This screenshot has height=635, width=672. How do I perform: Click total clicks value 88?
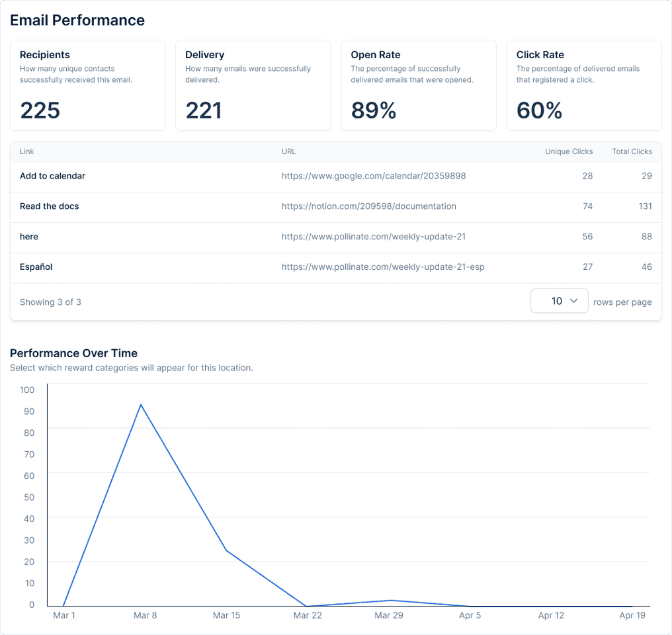[647, 237]
